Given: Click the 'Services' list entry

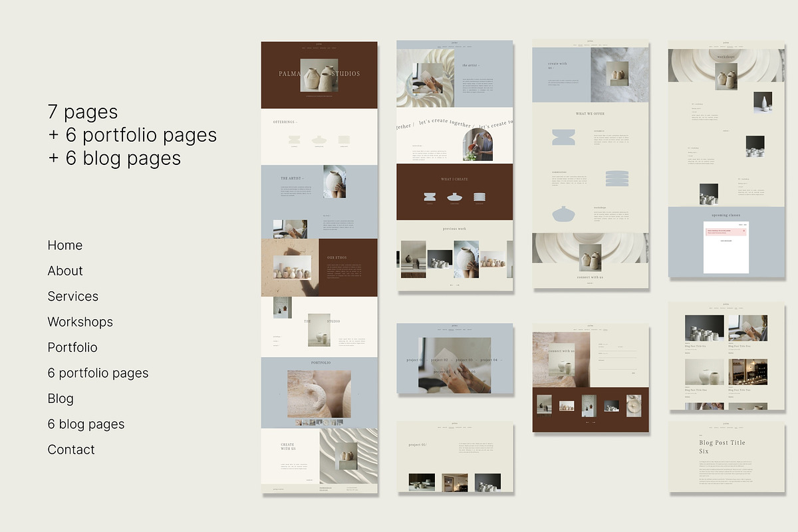Looking at the screenshot, I should (x=73, y=297).
